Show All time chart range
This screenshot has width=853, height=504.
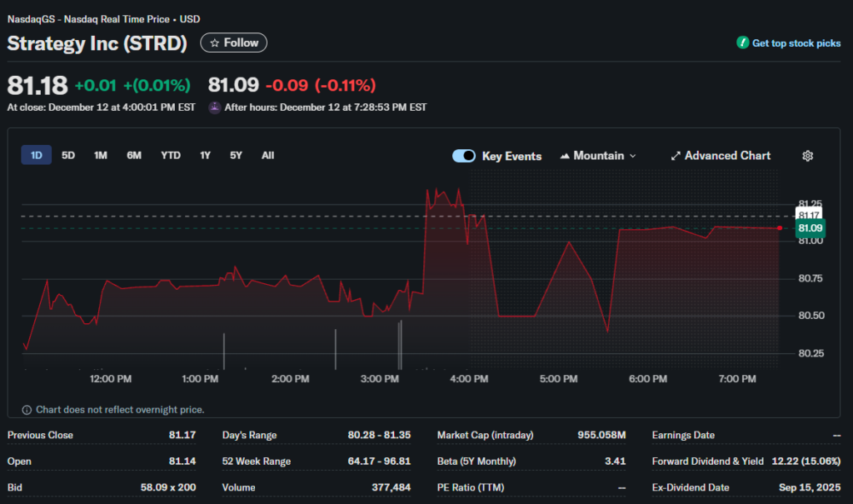(267, 155)
